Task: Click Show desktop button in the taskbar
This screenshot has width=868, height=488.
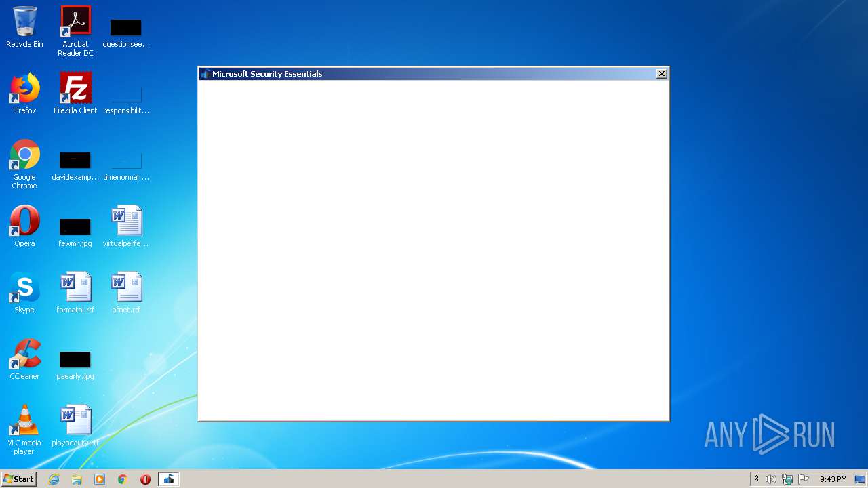Action: point(860,479)
